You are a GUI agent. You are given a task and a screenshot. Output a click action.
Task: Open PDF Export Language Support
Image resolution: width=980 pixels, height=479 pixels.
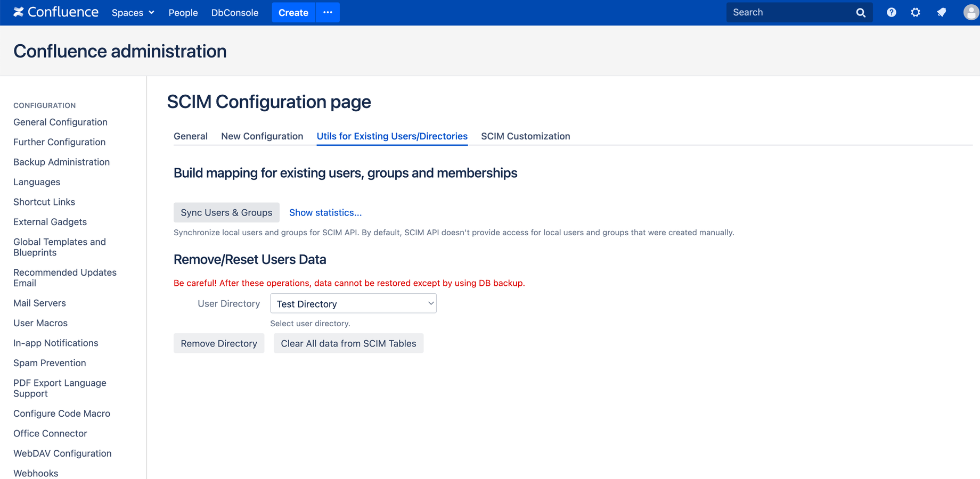60,388
